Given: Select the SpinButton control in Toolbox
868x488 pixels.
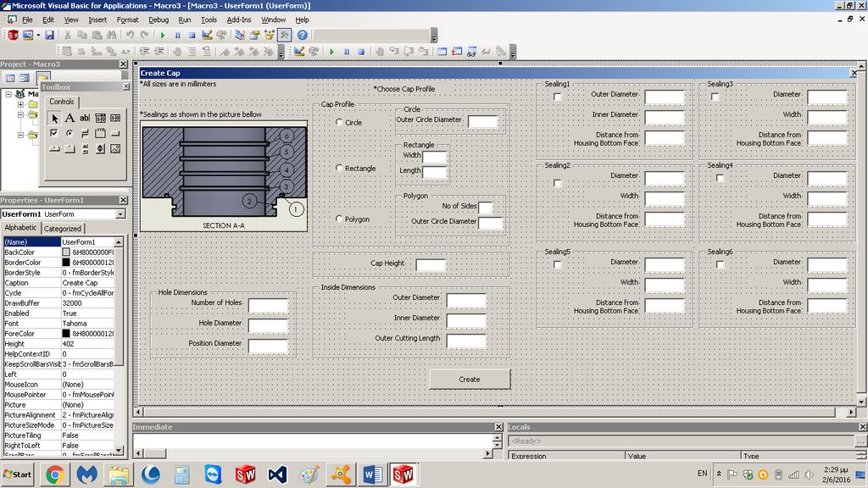Looking at the screenshot, I should tap(100, 149).
